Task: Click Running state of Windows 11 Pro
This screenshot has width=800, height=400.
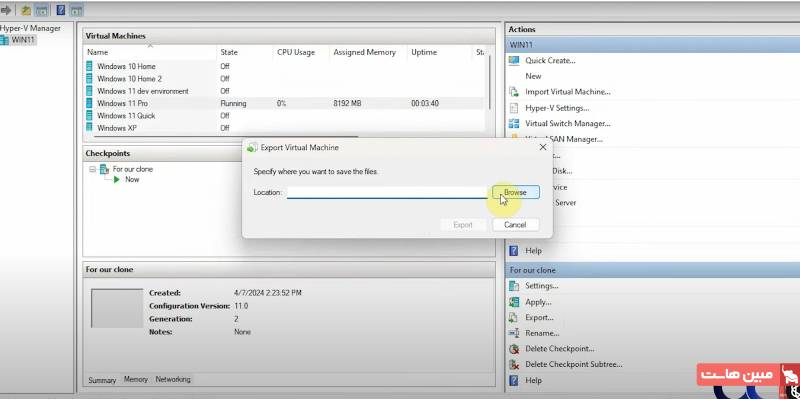Action: point(233,104)
